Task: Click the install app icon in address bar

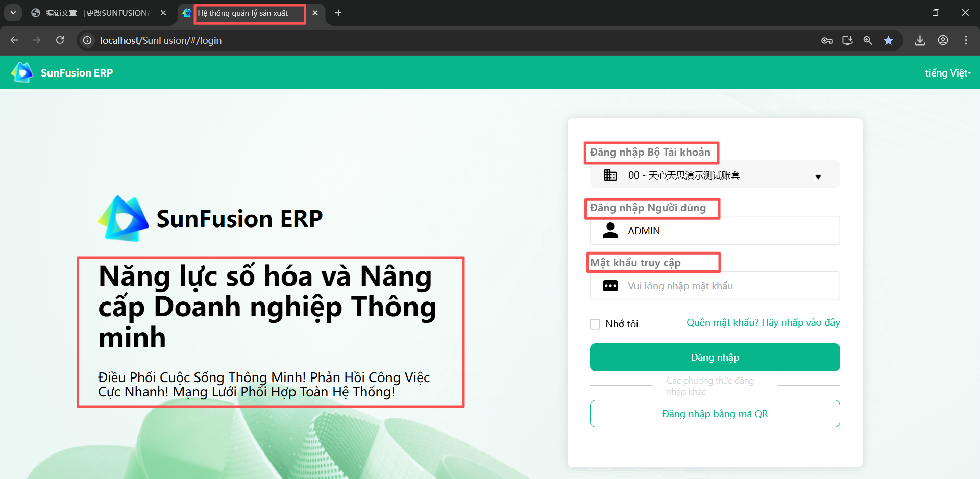Action: point(847,41)
